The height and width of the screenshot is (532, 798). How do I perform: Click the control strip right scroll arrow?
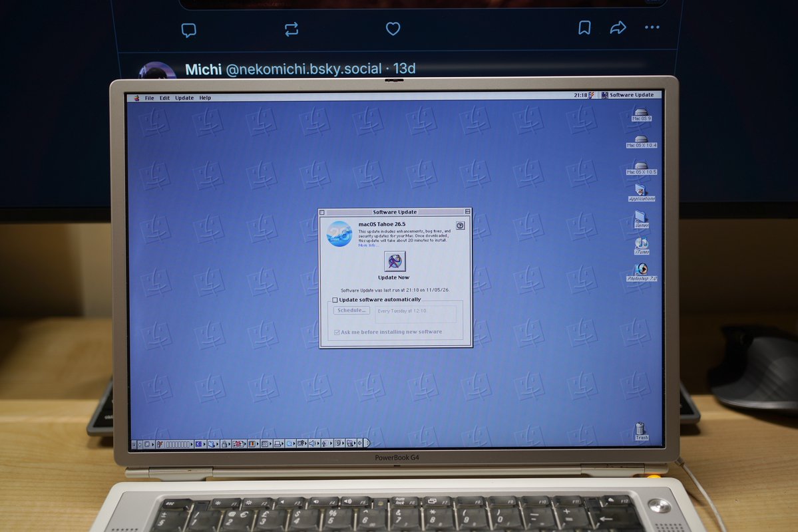[x=360, y=444]
